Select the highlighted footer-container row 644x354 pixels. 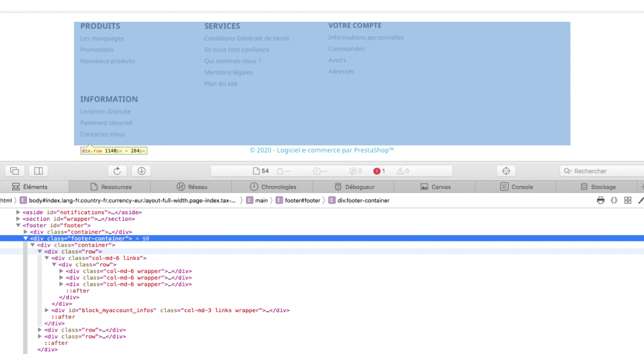coord(322,238)
